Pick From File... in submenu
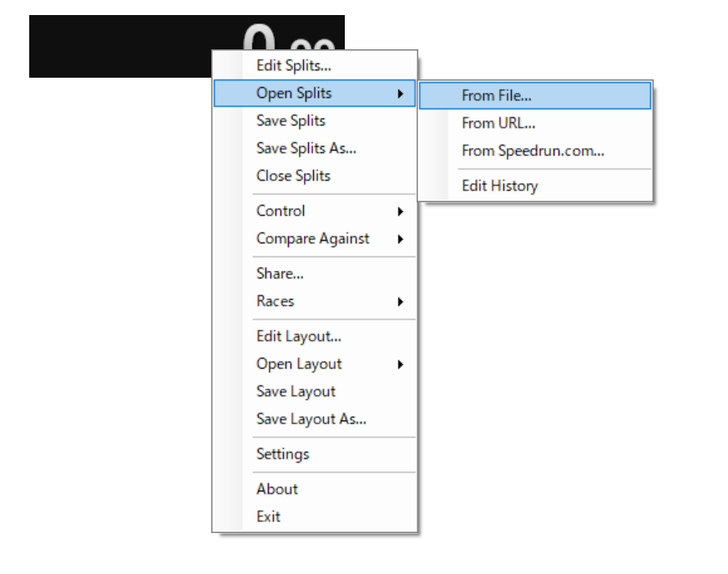Viewport: 728px width, 574px height. click(535, 96)
